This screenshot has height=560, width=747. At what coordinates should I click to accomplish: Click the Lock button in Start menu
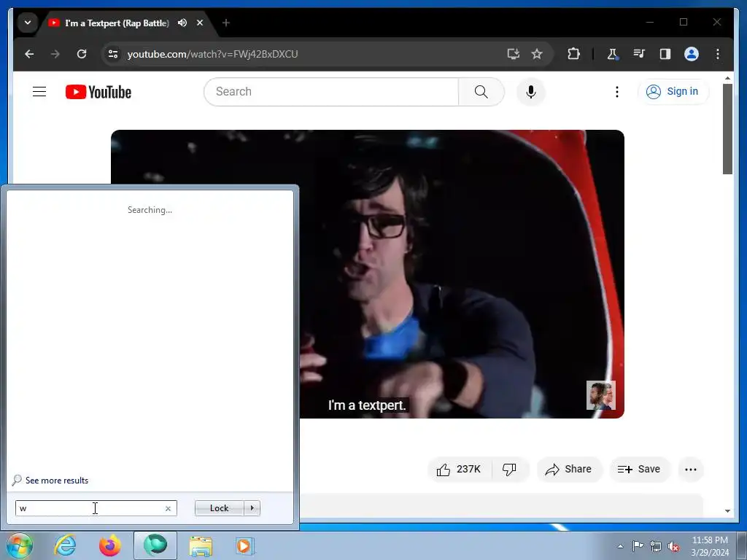pyautogui.click(x=219, y=508)
